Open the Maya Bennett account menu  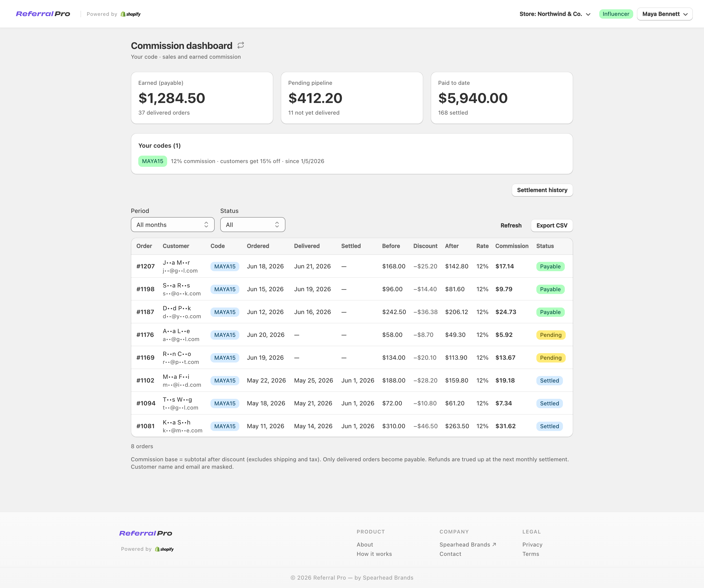(x=664, y=14)
